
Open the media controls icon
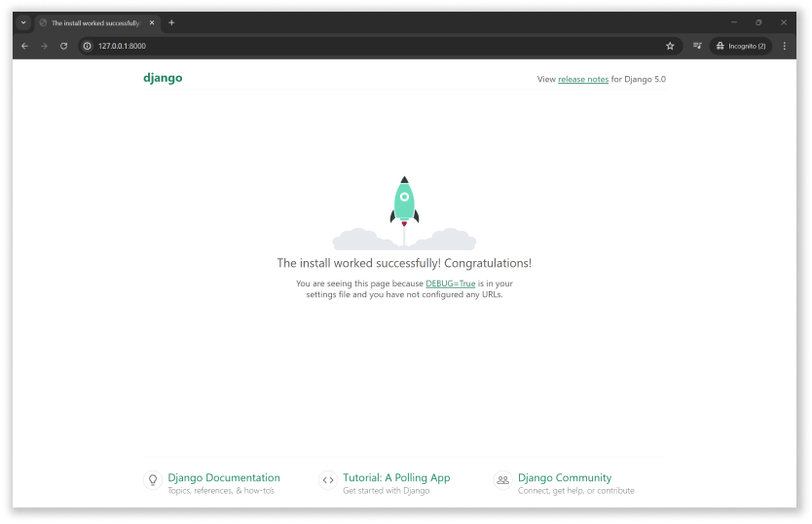point(697,46)
